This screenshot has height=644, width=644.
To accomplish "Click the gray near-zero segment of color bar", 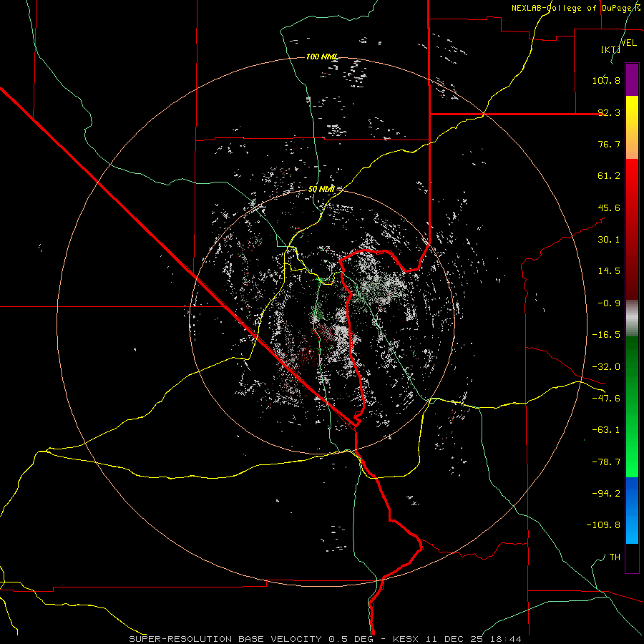I will [632, 318].
